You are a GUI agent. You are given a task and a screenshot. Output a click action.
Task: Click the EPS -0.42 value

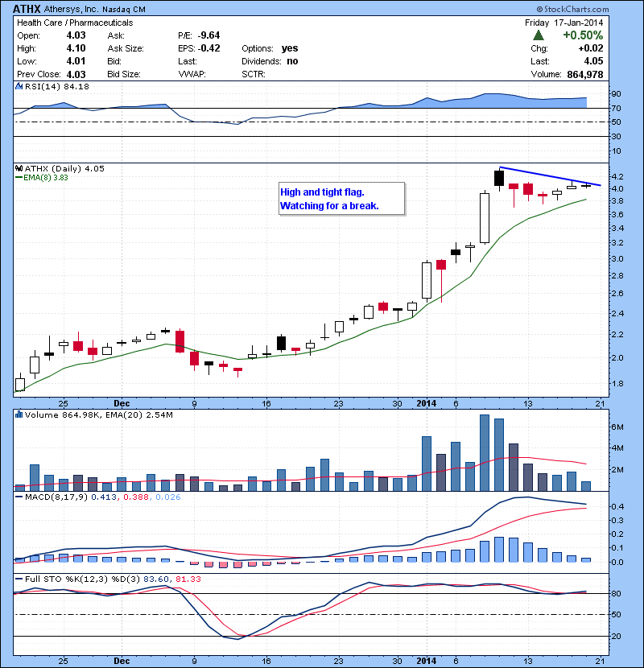tap(208, 48)
